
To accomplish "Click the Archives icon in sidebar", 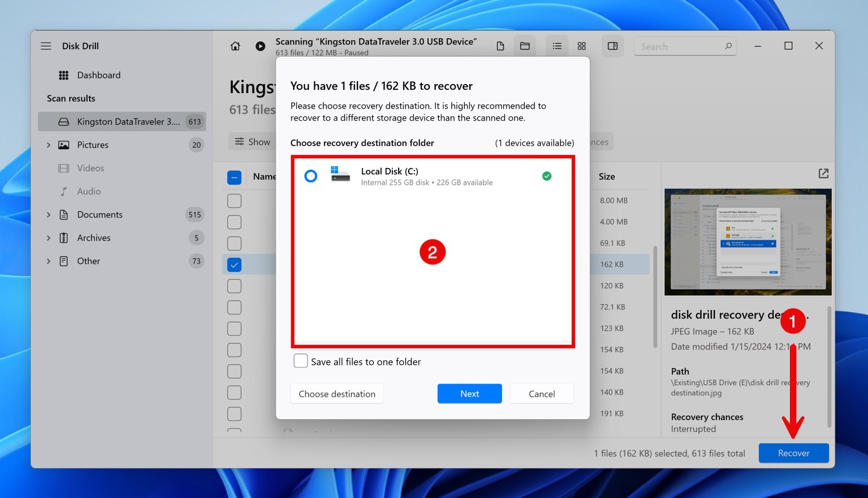I will [63, 238].
